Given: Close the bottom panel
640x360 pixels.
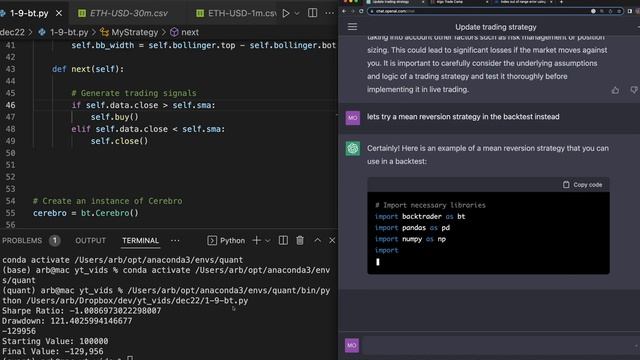Looking at the screenshot, I should (332, 240).
